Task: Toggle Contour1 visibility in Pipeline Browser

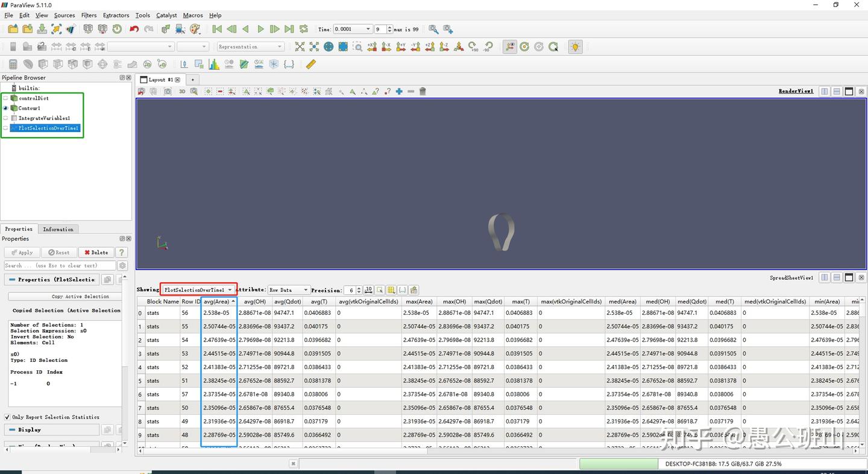Action: (6, 108)
